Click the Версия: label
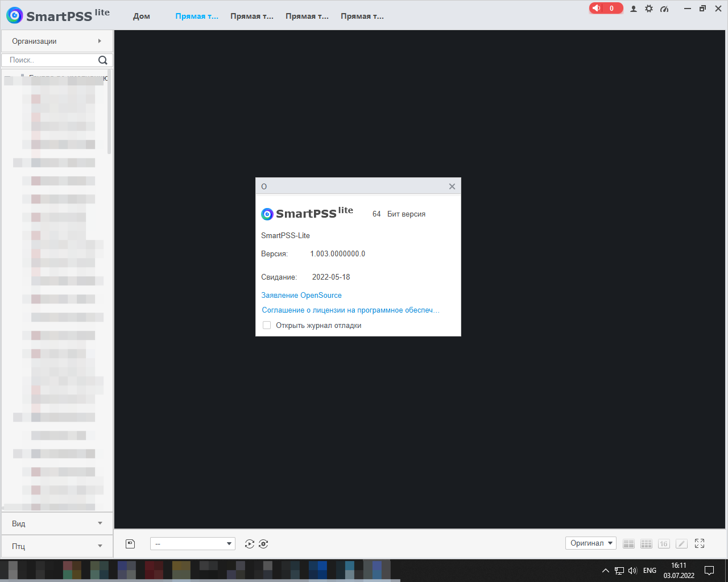Image resolution: width=728 pixels, height=582 pixels. point(274,253)
